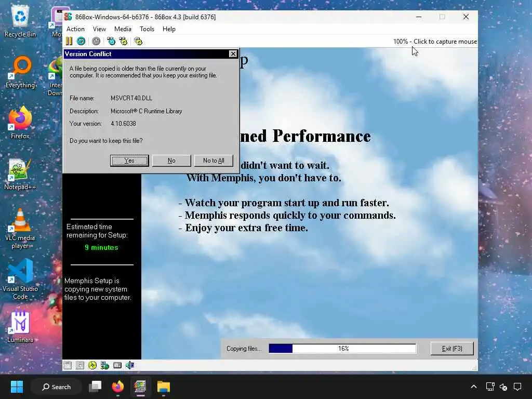
Task: Click the network display tray icon
Action: click(x=490, y=387)
